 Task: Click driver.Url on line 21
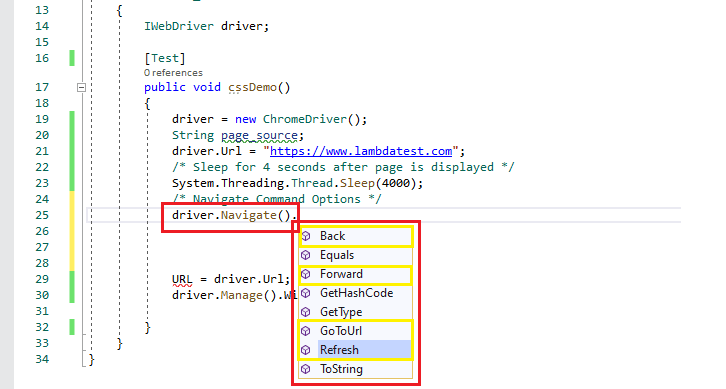207,151
